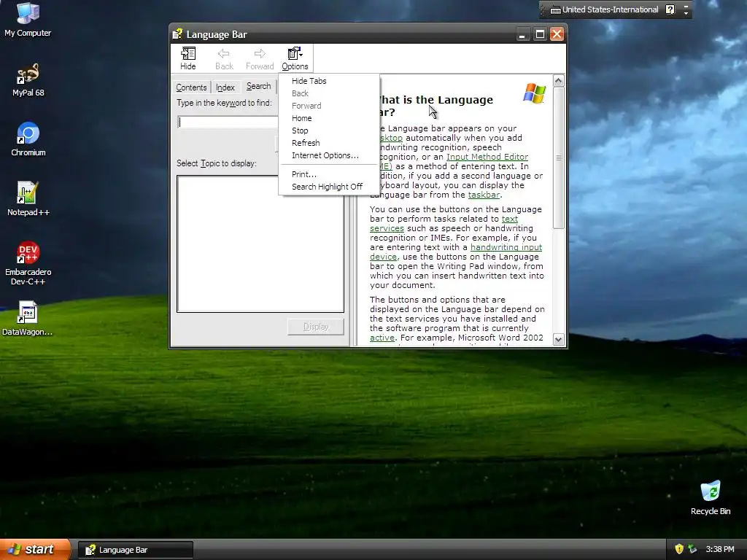Choose the greyed Forward menu entry
Screen dimensions: 747x560
[329, 106]
